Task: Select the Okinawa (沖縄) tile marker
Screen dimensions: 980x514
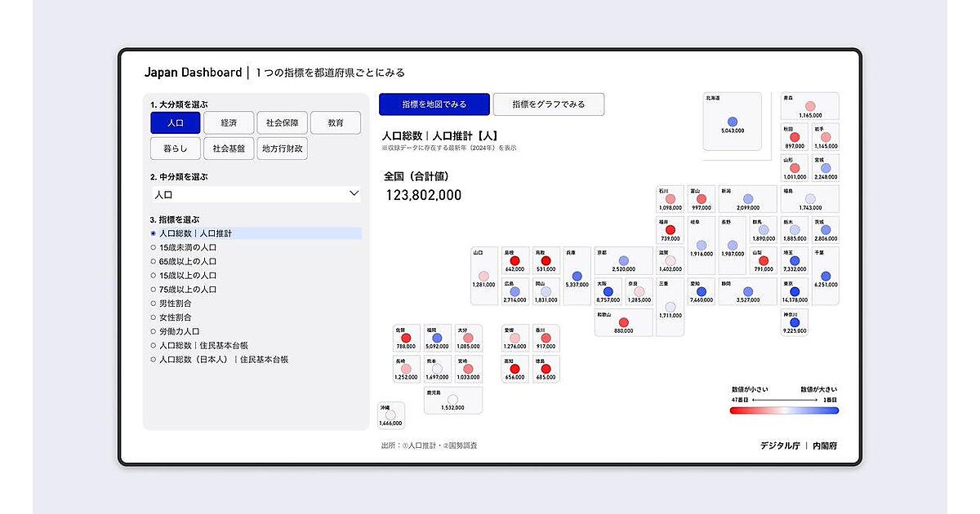Action: click(x=390, y=414)
